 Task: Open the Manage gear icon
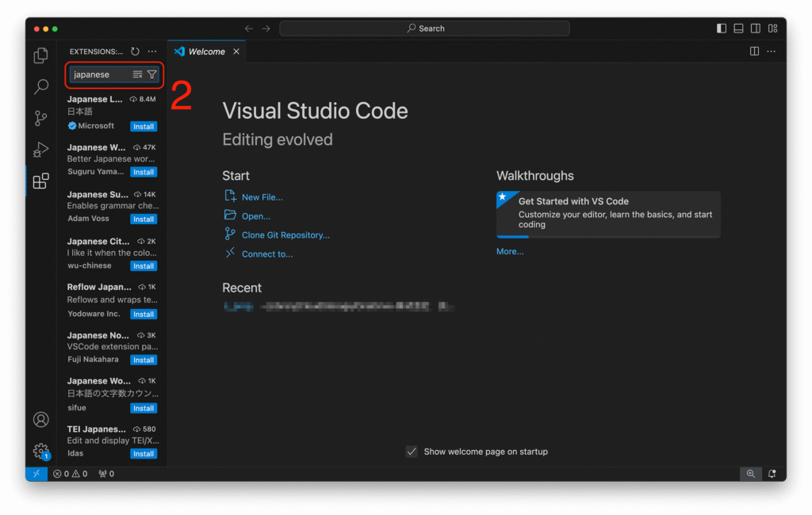[x=41, y=451]
